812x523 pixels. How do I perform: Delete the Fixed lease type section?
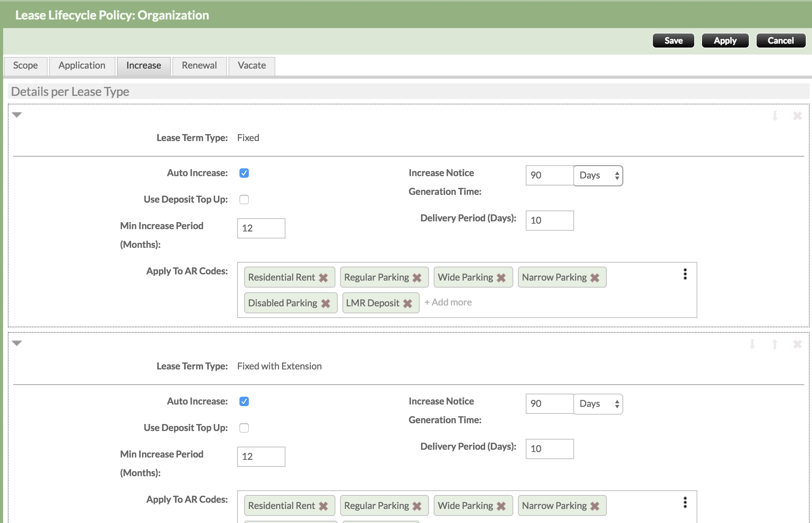(x=797, y=116)
